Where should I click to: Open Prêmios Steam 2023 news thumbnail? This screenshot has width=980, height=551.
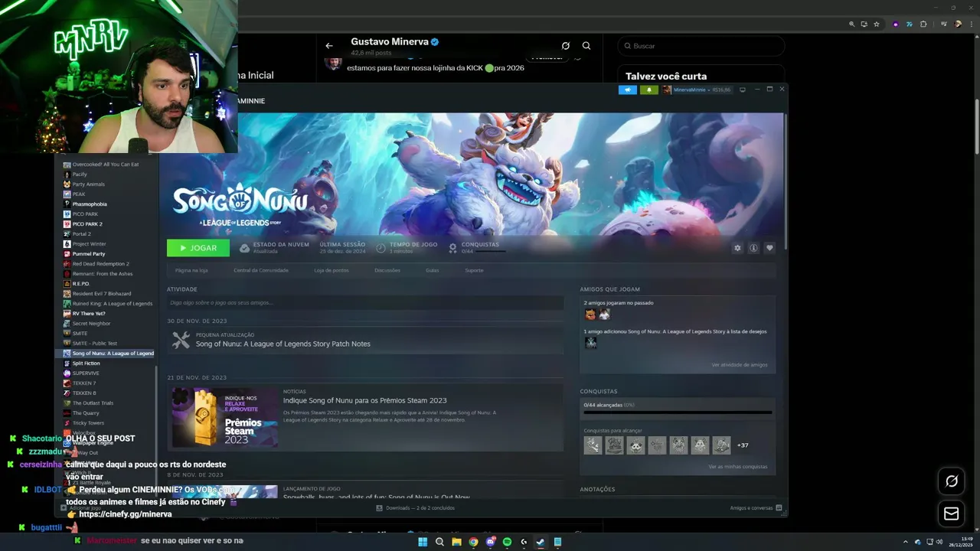click(224, 417)
